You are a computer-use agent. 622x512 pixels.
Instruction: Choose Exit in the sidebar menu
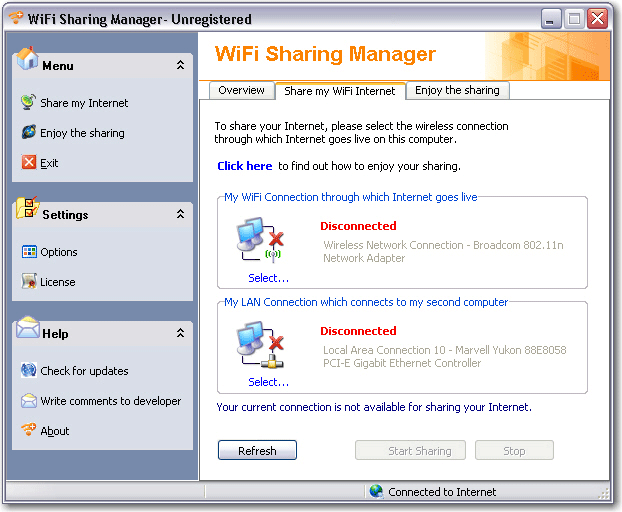[49, 163]
